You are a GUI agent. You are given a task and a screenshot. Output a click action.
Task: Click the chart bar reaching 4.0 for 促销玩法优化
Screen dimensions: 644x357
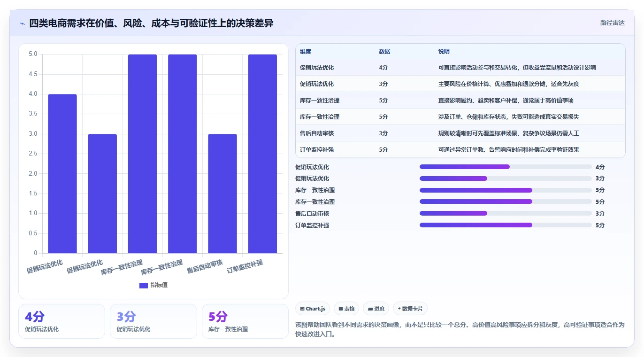tap(62, 174)
